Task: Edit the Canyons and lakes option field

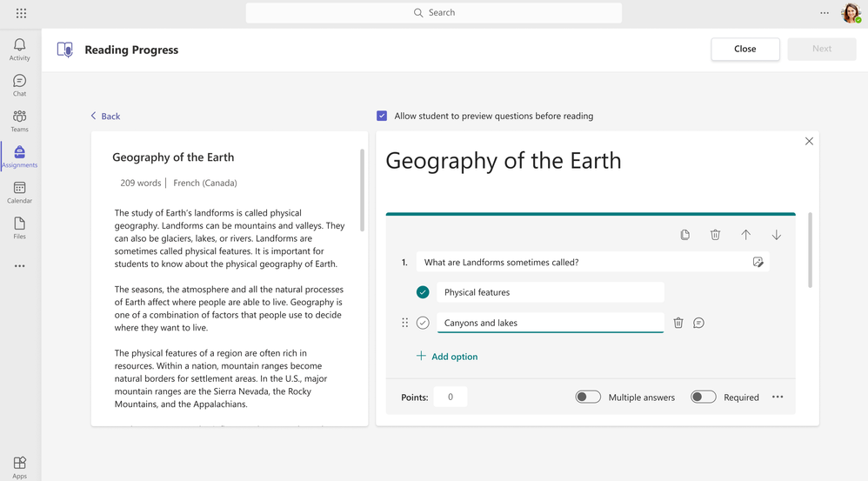Action: click(x=551, y=323)
